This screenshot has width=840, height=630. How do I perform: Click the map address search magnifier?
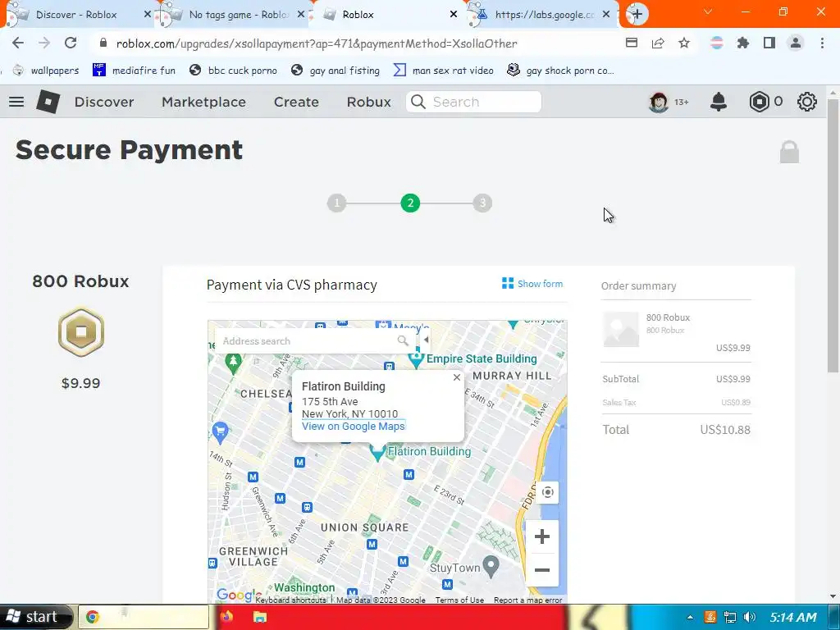(403, 340)
